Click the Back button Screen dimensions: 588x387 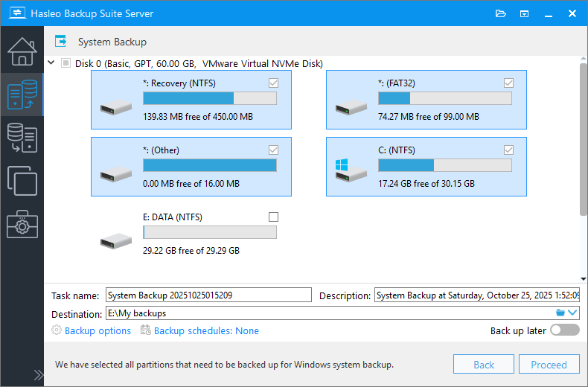point(483,364)
